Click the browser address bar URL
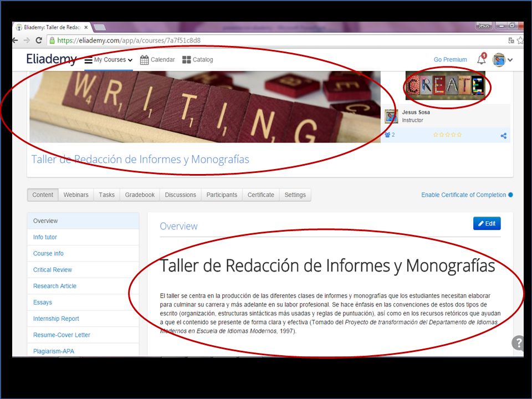 tap(129, 40)
